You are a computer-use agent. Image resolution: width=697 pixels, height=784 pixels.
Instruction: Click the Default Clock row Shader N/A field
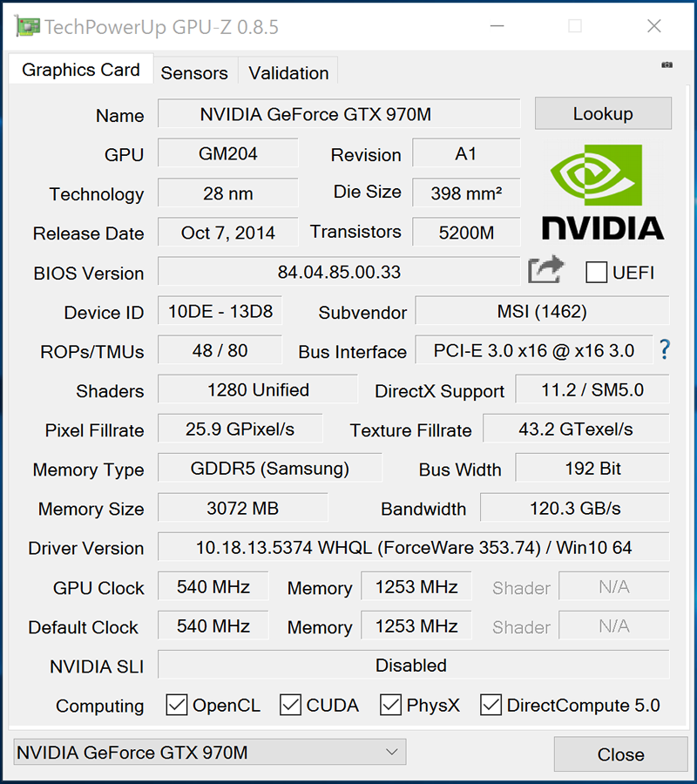614,625
